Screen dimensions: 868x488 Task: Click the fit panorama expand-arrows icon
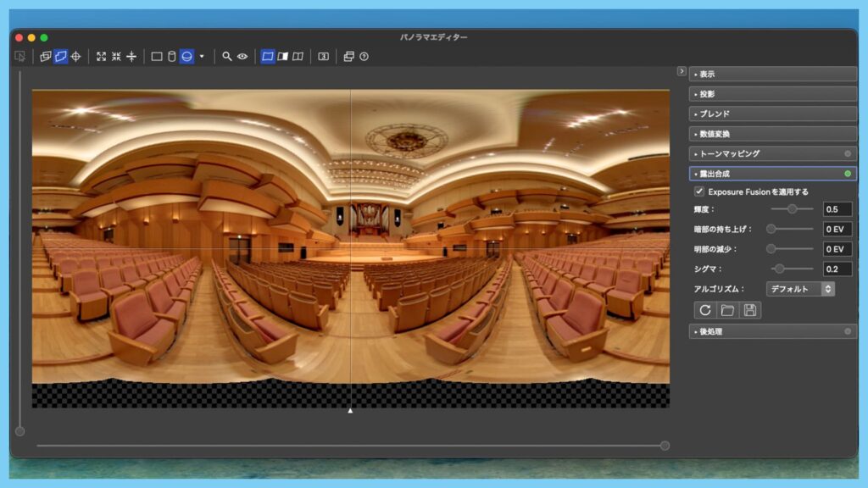point(102,57)
